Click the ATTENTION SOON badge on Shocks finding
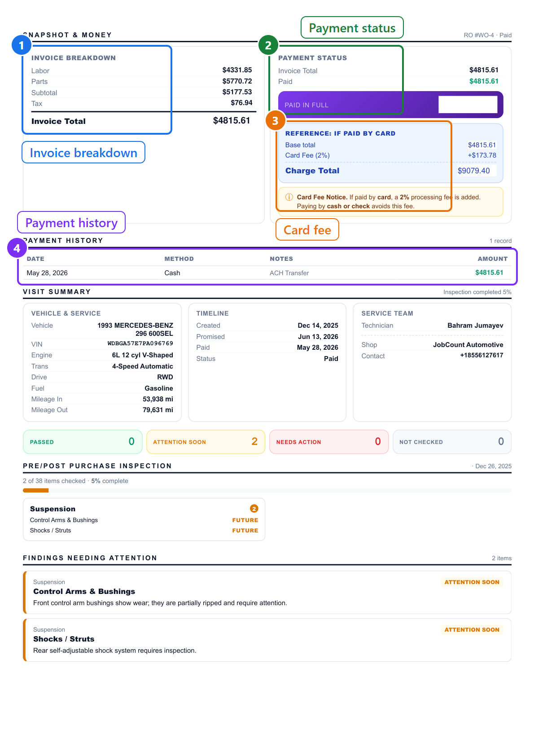 coord(472,630)
